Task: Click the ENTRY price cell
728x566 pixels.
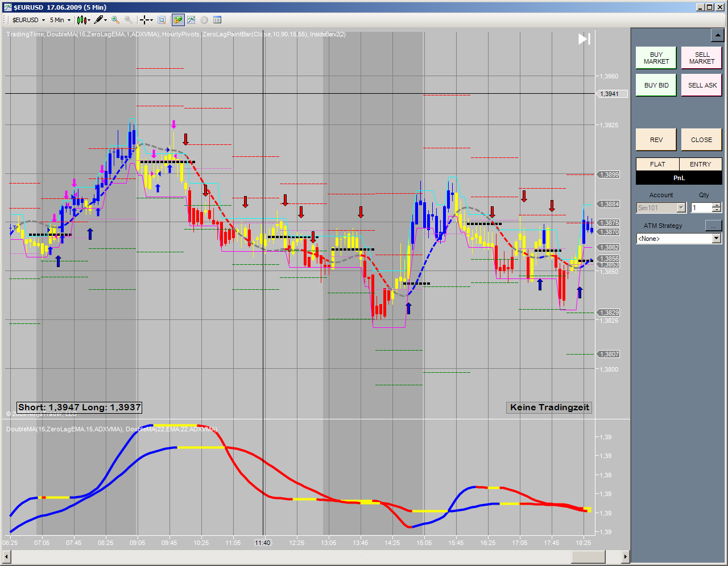Action: coord(701,164)
